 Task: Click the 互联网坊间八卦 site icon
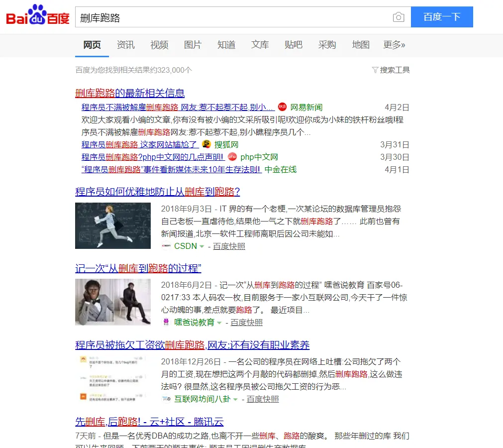coord(166,399)
